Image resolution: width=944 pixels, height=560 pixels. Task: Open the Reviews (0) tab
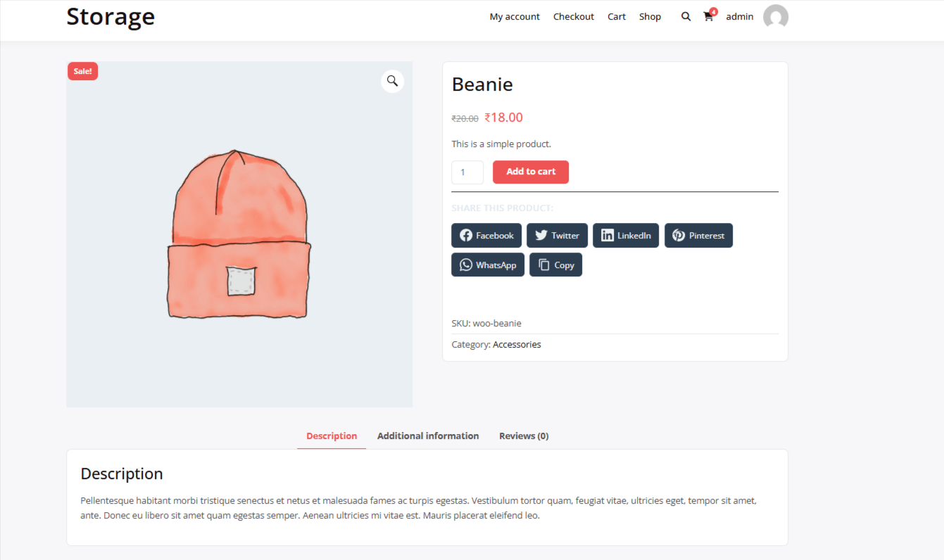pos(523,436)
